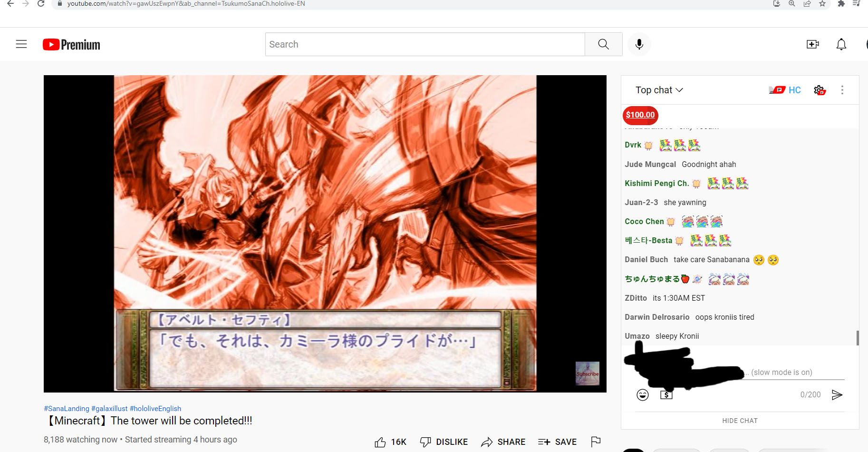The height and width of the screenshot is (452, 868).
Task: Open the browser media controls icon
Action: [x=857, y=4]
